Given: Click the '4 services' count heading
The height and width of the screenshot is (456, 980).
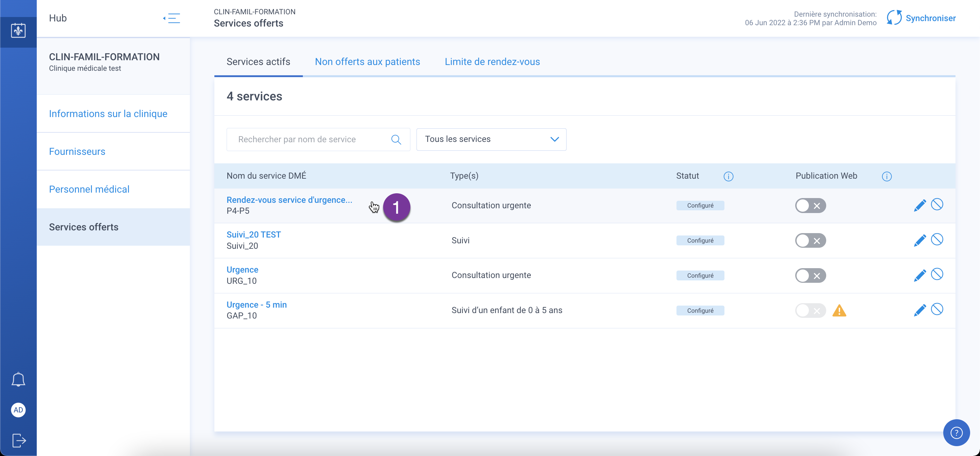Looking at the screenshot, I should pyautogui.click(x=254, y=96).
